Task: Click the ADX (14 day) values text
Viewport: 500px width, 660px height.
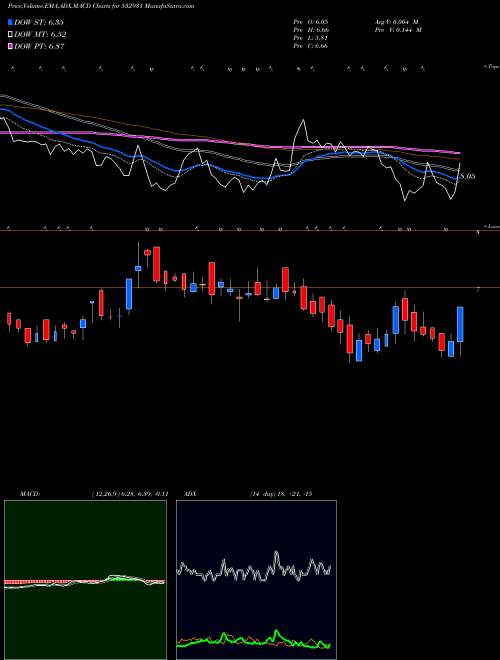Action: point(281,494)
